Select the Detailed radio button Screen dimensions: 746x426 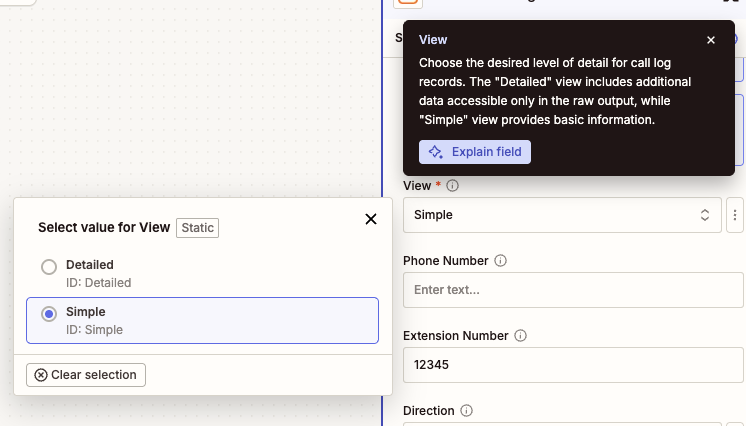coord(49,267)
